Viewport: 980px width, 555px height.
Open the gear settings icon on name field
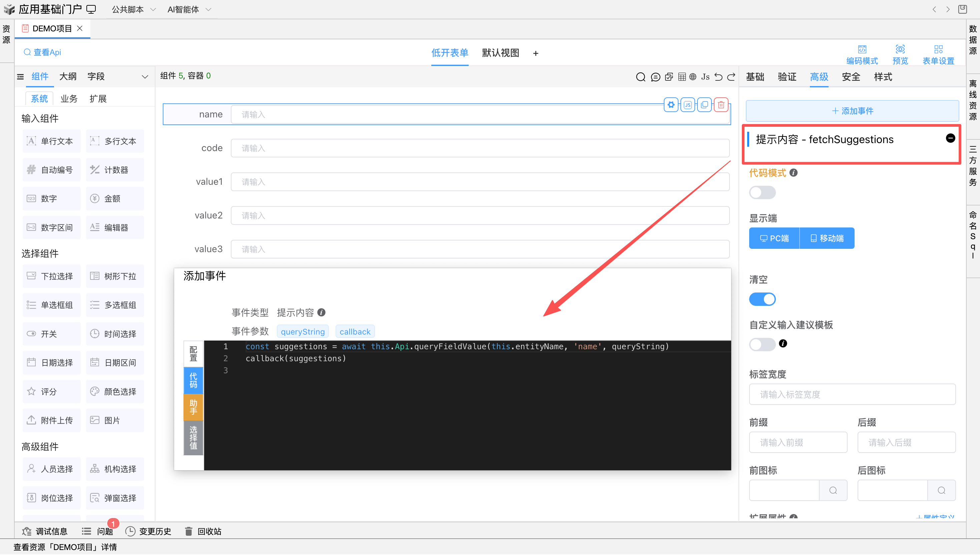(671, 105)
